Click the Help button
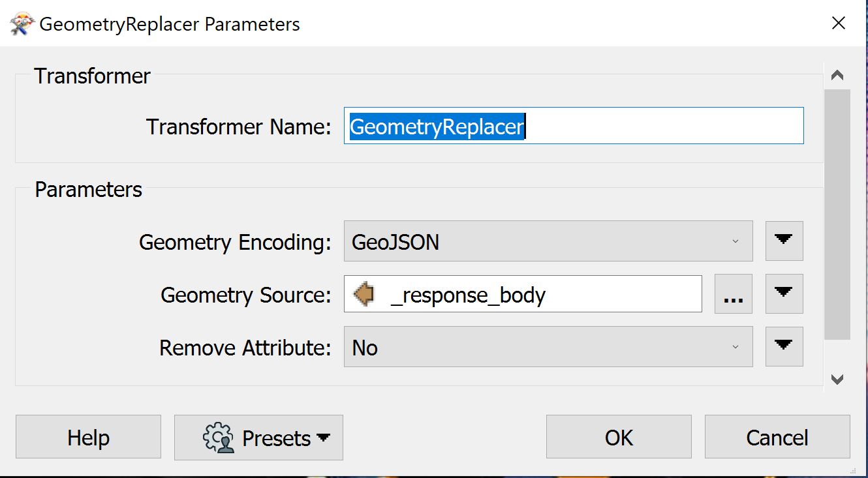This screenshot has width=868, height=478. click(88, 437)
